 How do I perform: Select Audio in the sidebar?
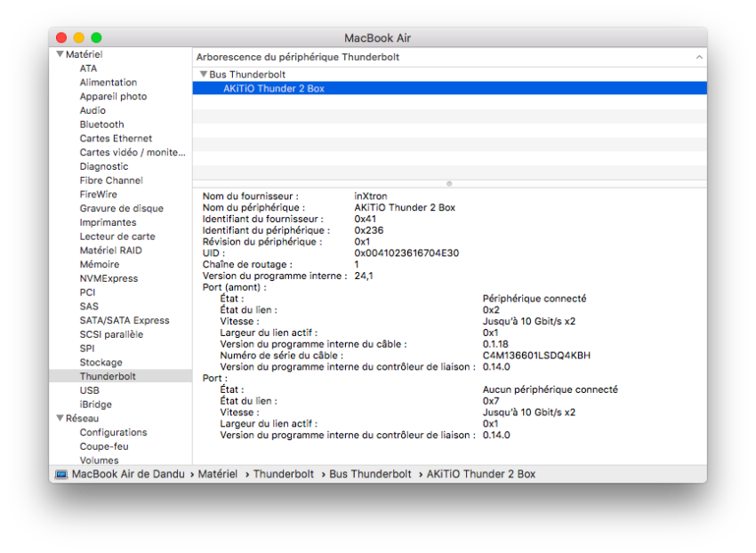(x=92, y=110)
